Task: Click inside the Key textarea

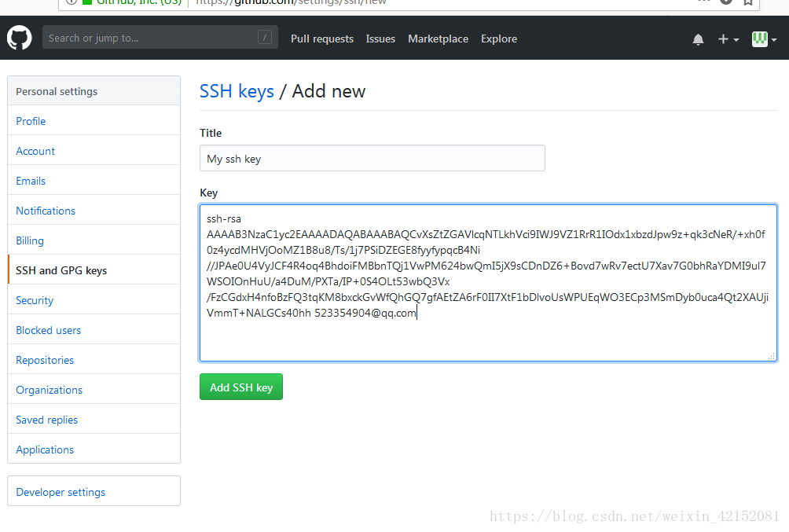Action: tap(488, 283)
